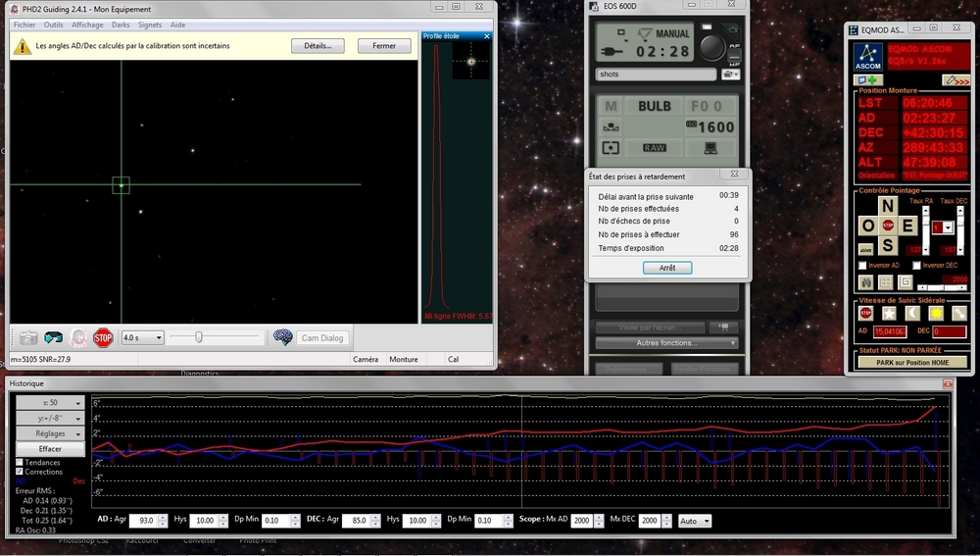Open the Outils menu

coord(53,25)
